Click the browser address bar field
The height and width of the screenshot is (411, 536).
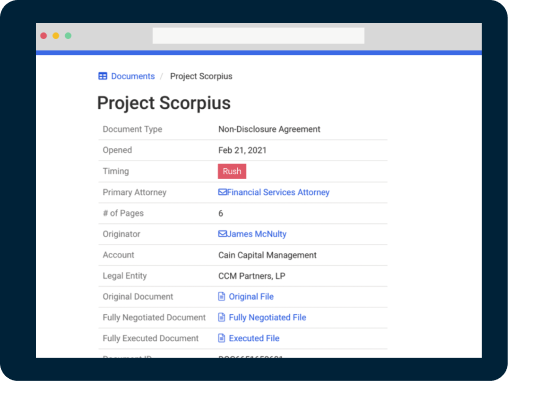258,36
